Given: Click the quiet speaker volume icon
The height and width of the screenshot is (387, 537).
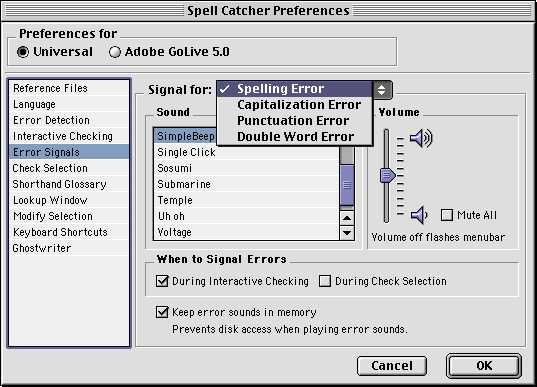Looking at the screenshot, I should (419, 215).
